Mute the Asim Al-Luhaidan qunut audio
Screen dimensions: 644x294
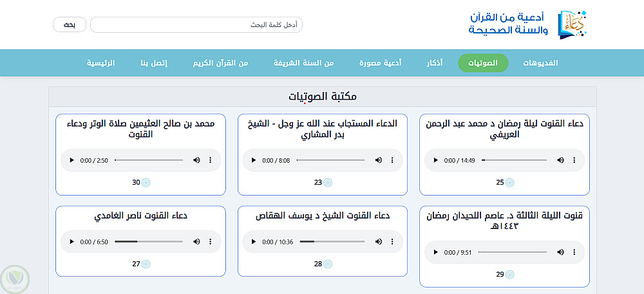(560, 252)
